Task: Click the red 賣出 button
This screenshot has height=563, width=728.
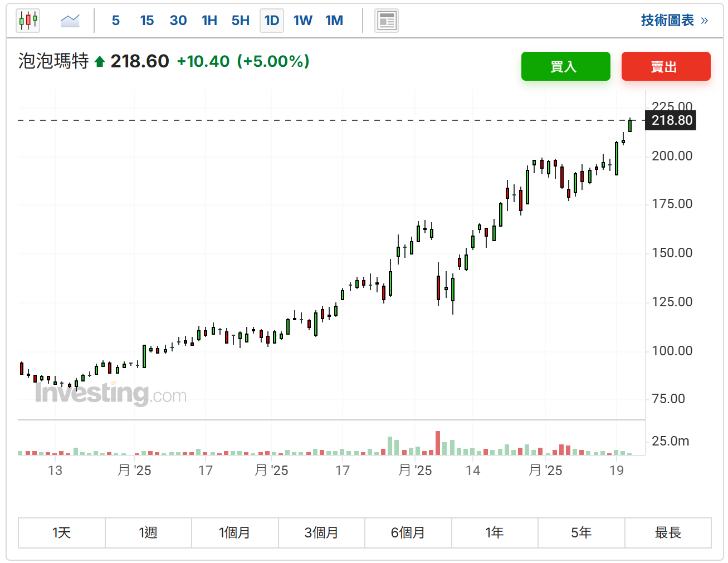Action: [666, 66]
